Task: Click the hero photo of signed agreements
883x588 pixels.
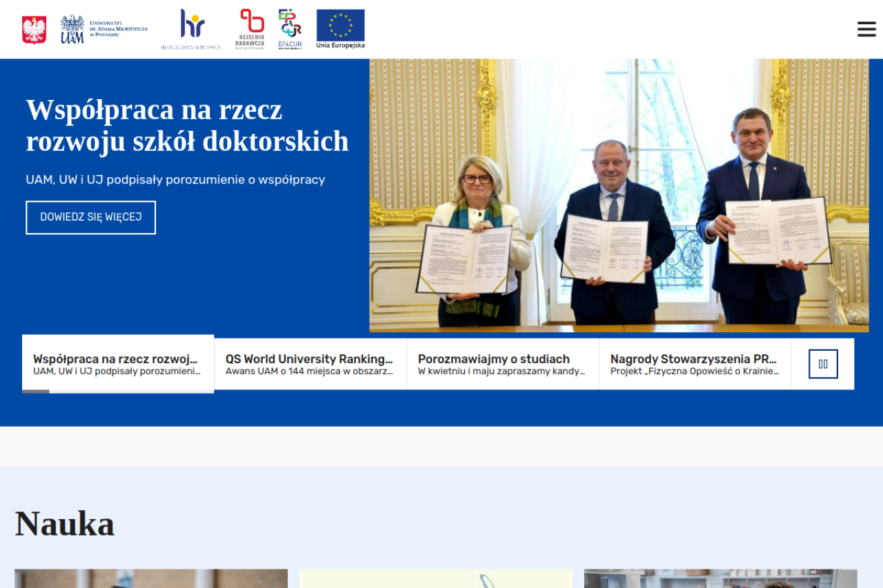Action: click(x=619, y=195)
